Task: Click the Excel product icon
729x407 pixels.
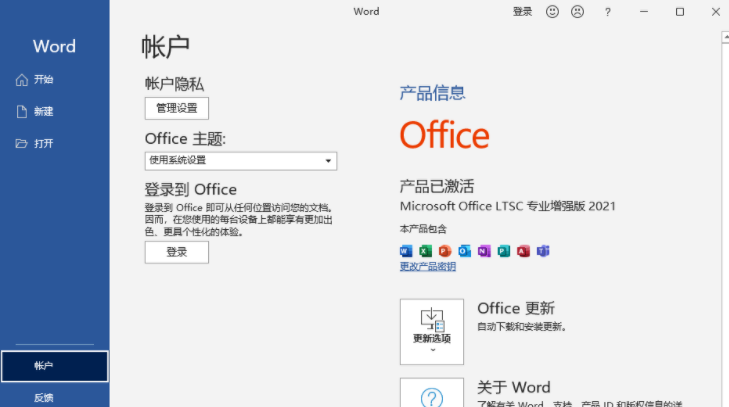Action: [x=425, y=251]
